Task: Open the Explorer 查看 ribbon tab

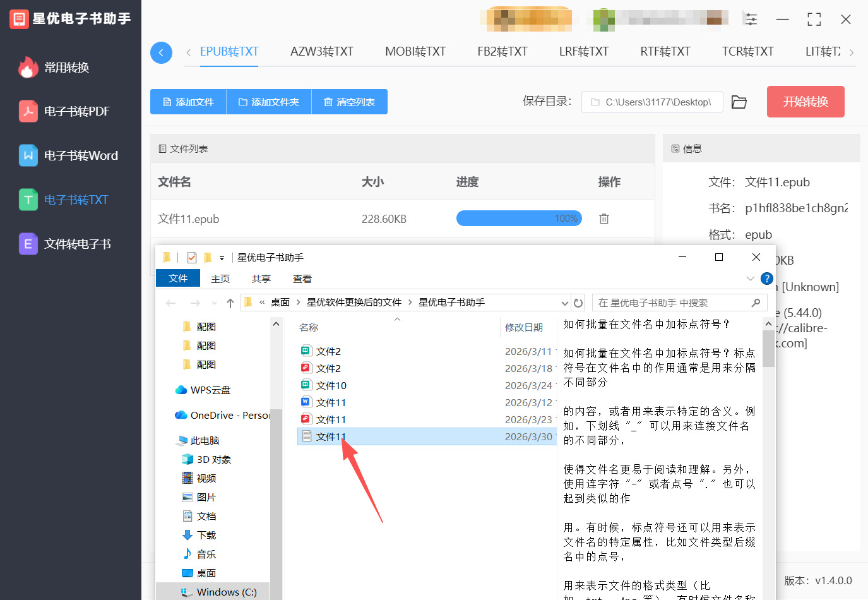Action: tap(302, 279)
